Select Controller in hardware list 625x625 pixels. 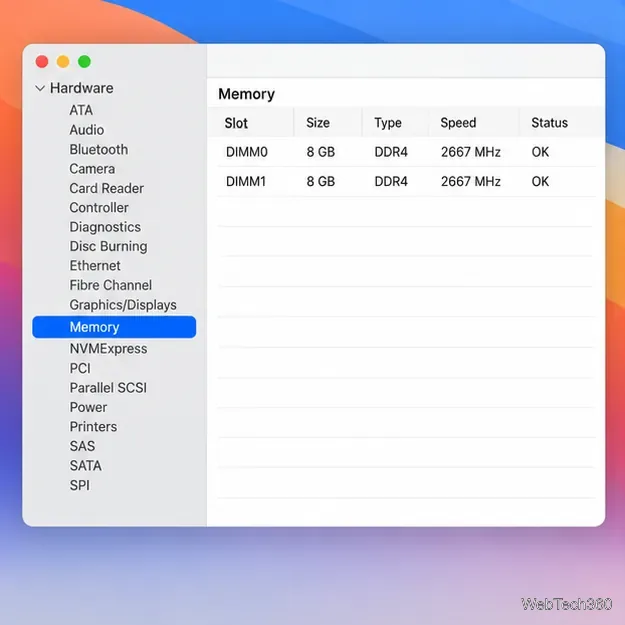[99, 207]
